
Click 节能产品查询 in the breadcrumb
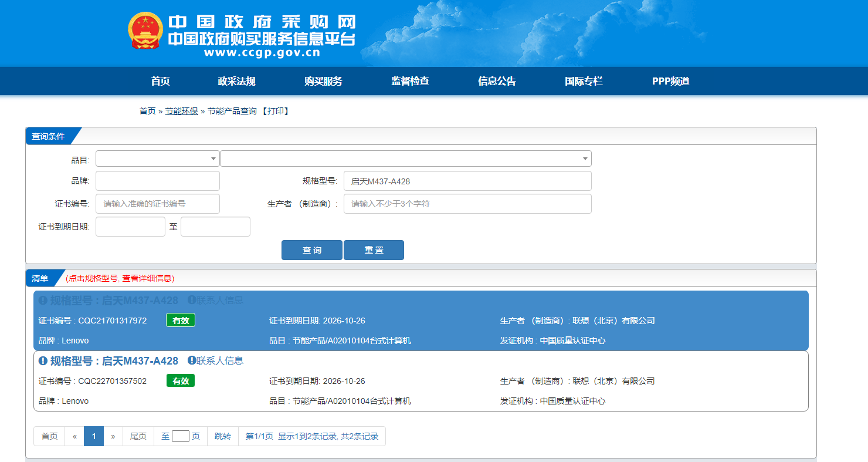pos(232,111)
